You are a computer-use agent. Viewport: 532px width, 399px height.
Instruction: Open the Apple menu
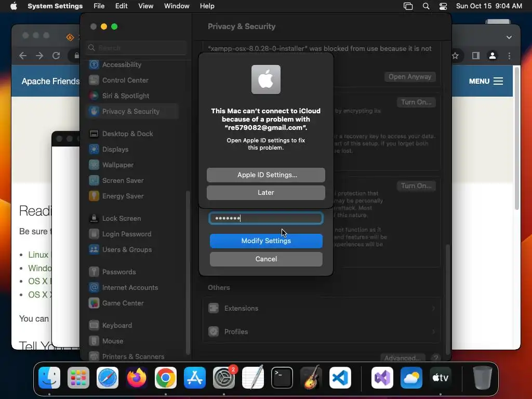14,6
